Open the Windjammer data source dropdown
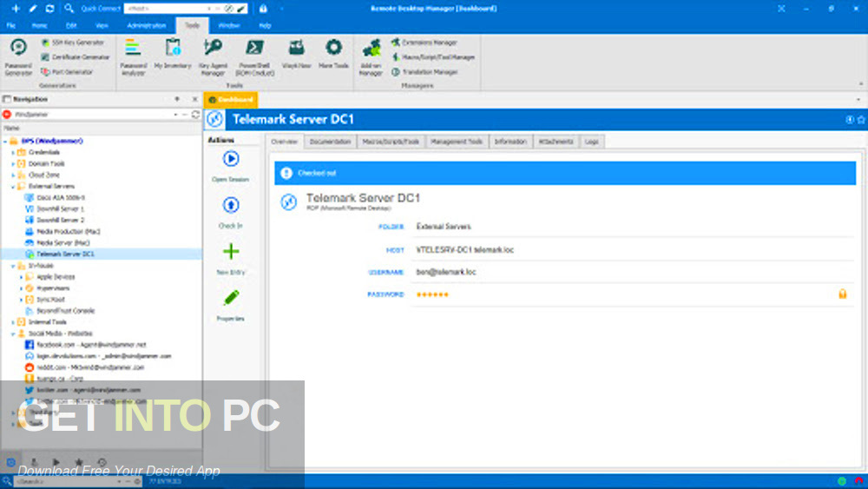 (x=176, y=115)
